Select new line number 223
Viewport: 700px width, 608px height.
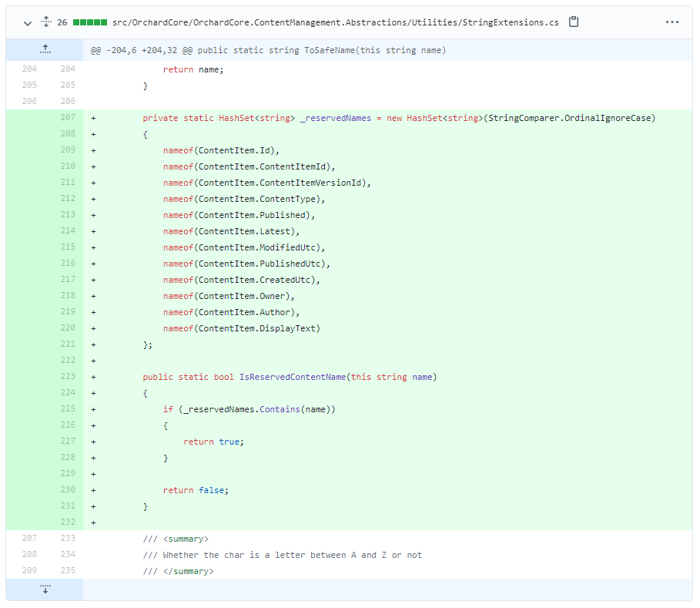(x=68, y=377)
